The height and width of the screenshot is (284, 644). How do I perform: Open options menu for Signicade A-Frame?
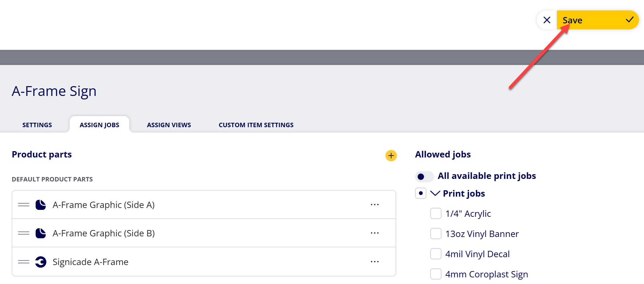coord(375,262)
